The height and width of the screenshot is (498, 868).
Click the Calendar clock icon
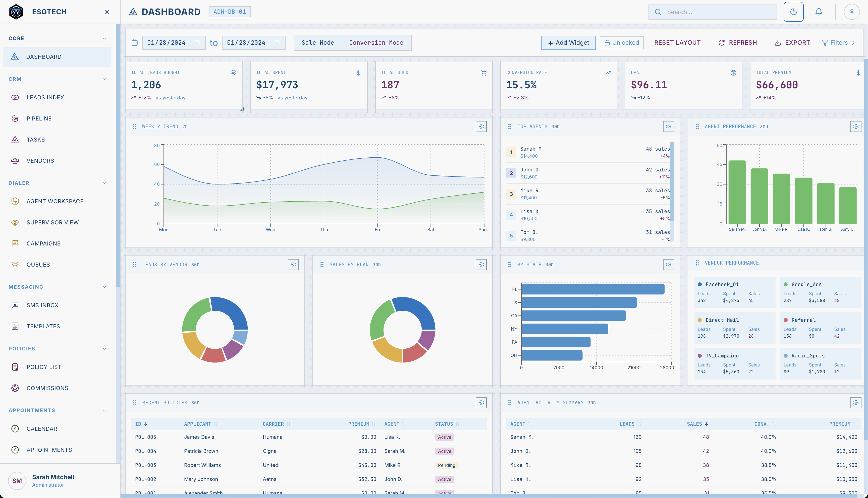(15, 429)
